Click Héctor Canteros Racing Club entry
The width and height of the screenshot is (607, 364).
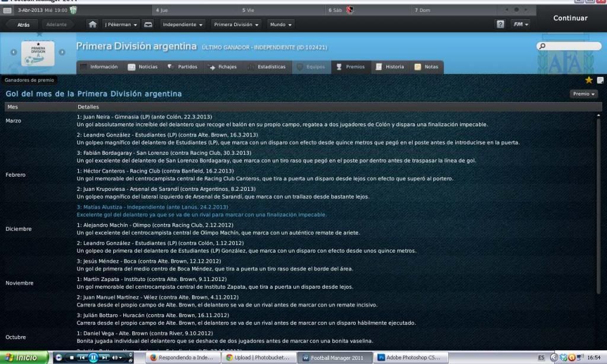[x=265, y=175]
